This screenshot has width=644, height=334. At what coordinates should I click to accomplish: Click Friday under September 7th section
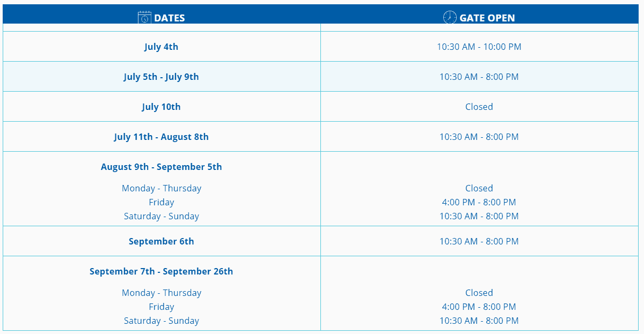click(x=162, y=307)
